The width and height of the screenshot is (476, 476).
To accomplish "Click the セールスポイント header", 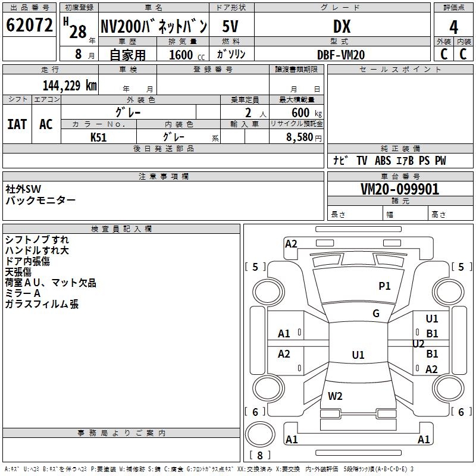I will (x=400, y=69).
